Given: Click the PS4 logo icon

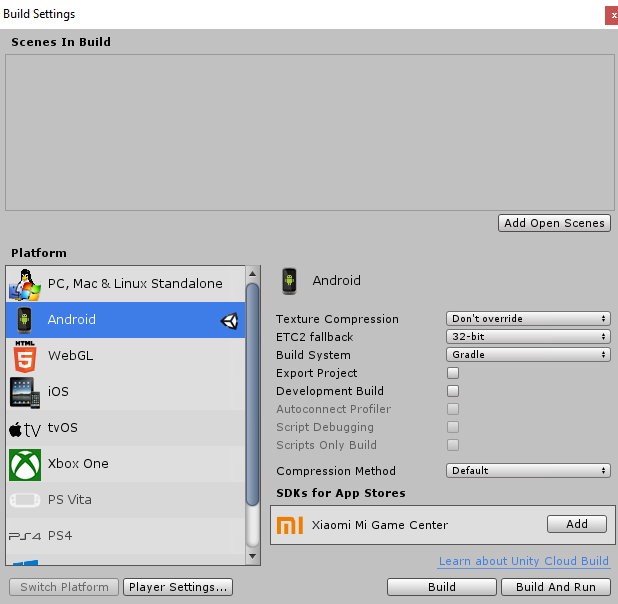Looking at the screenshot, I should [25, 536].
